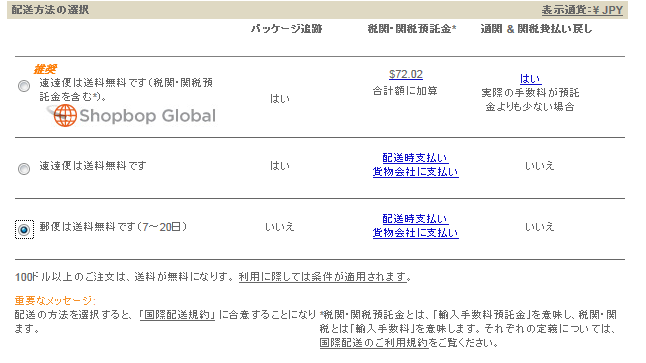The image size is (646, 363).
Task: Click the $72.02 duties deposit link
Action: pos(406,75)
